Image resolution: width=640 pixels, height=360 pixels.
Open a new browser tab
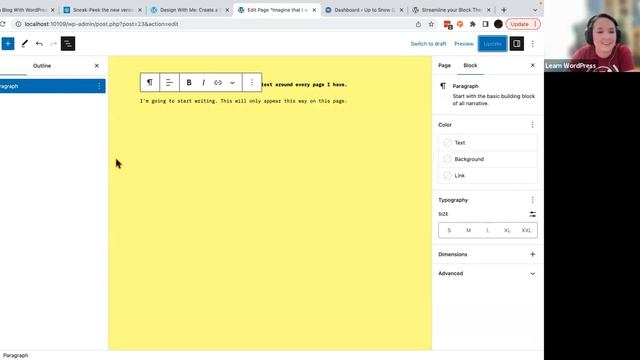(x=504, y=10)
